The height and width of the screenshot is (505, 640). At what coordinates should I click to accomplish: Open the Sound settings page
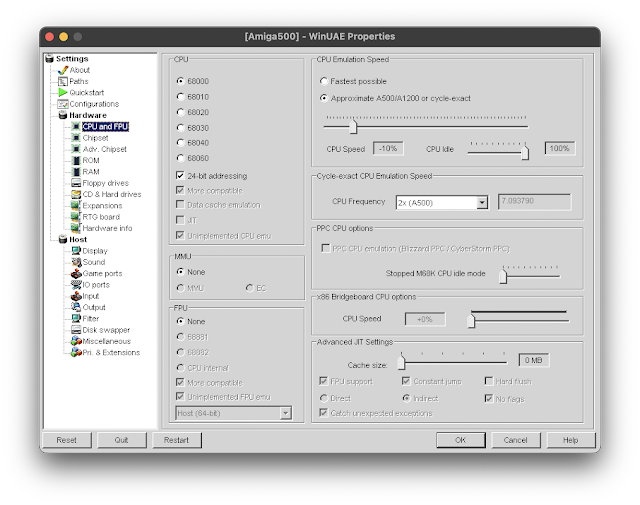pos(93,262)
